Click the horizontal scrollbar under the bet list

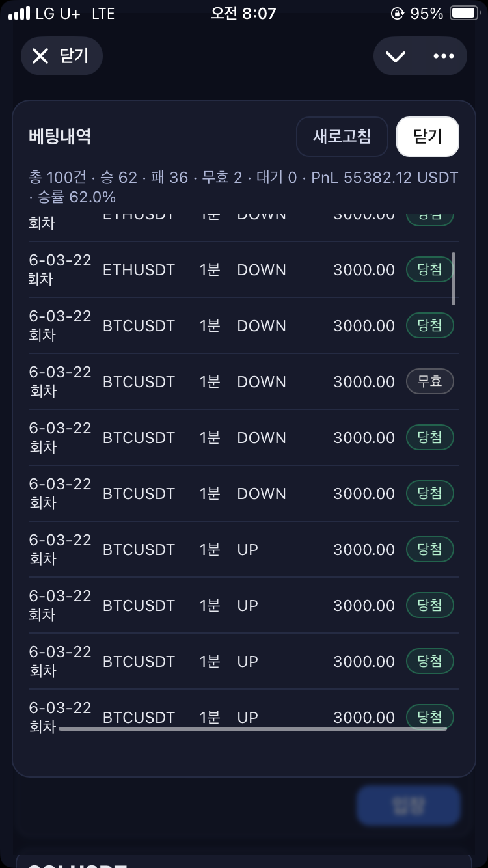(252, 729)
